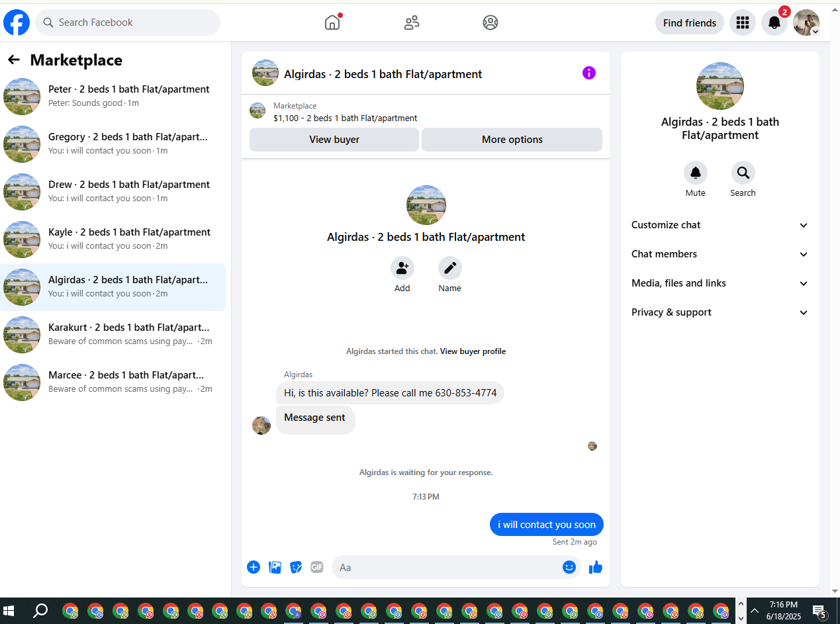Expand Privacy & support section
This screenshot has width=840, height=624.
[x=720, y=312]
